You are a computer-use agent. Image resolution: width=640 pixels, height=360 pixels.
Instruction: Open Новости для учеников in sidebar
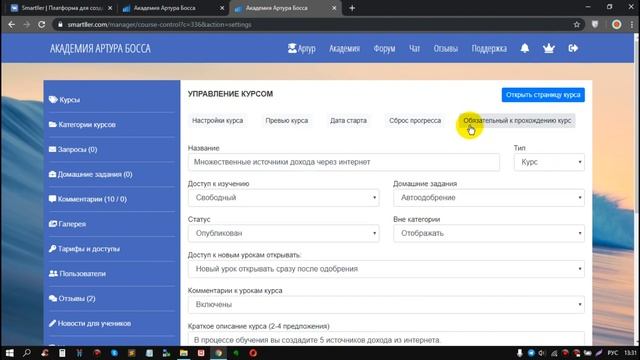tap(90, 323)
